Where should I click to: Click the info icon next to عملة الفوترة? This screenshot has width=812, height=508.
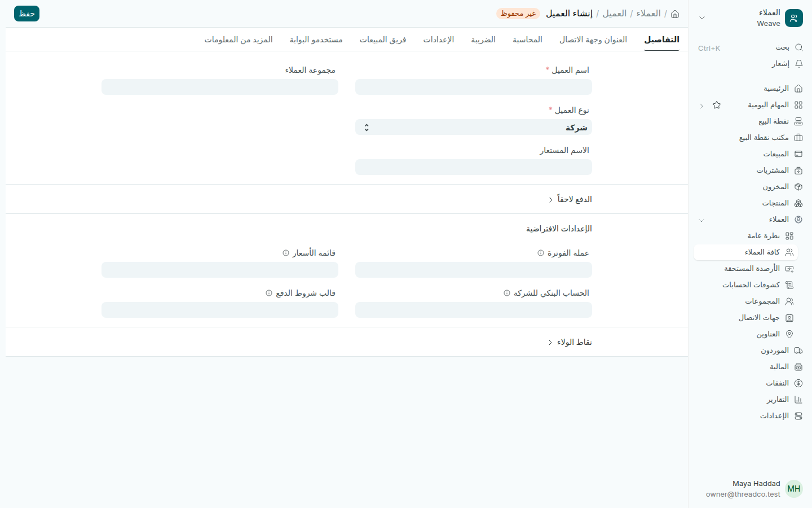(541, 253)
